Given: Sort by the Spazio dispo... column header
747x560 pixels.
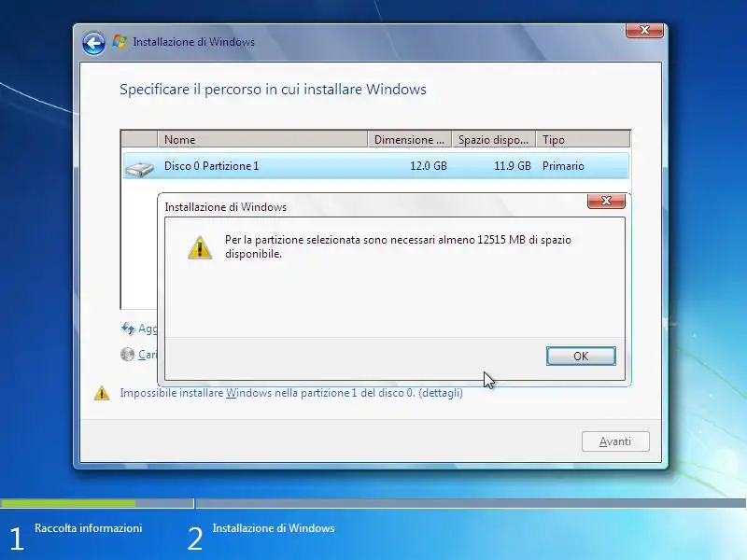Looking at the screenshot, I should (494, 139).
